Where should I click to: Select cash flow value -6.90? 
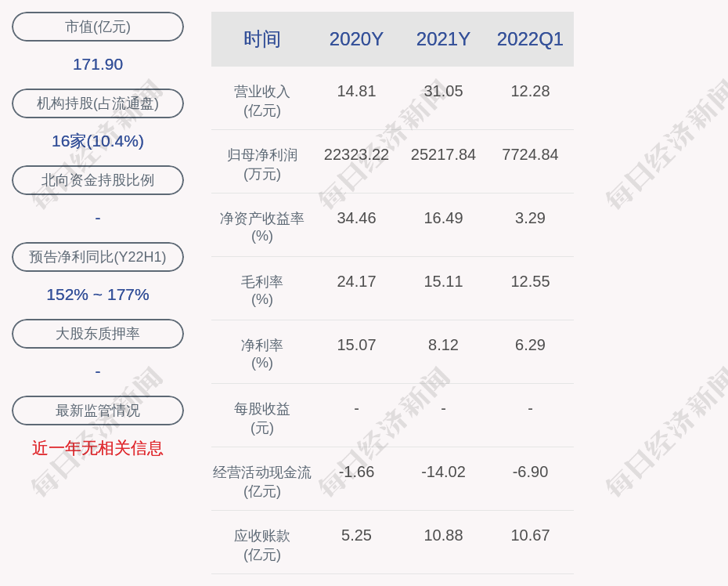point(530,472)
